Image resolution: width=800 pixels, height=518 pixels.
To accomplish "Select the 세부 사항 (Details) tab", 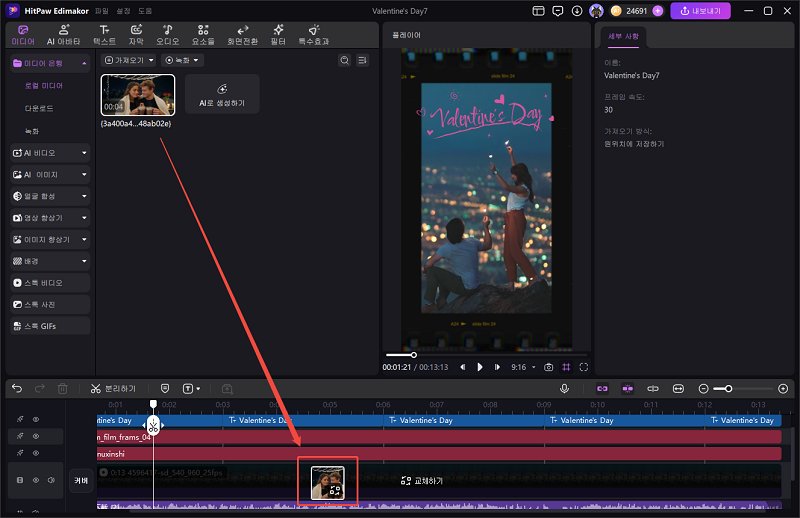I will pos(623,37).
